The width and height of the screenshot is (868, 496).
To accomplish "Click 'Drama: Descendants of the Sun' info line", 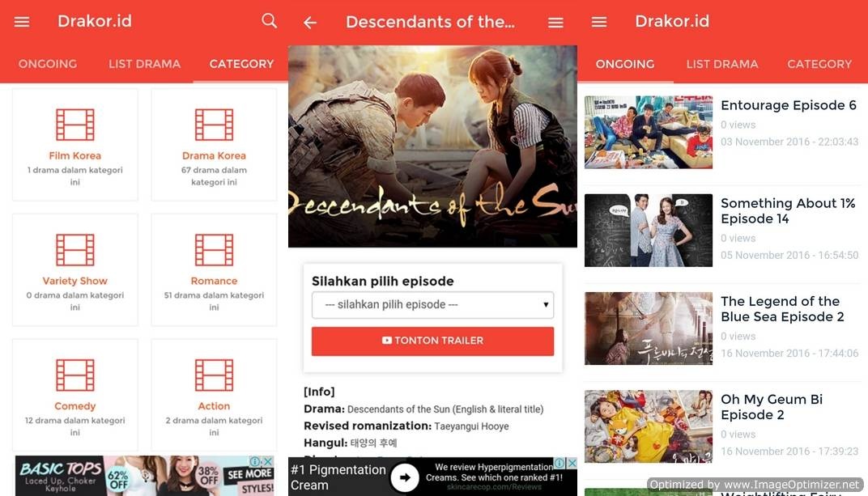I will [x=423, y=409].
